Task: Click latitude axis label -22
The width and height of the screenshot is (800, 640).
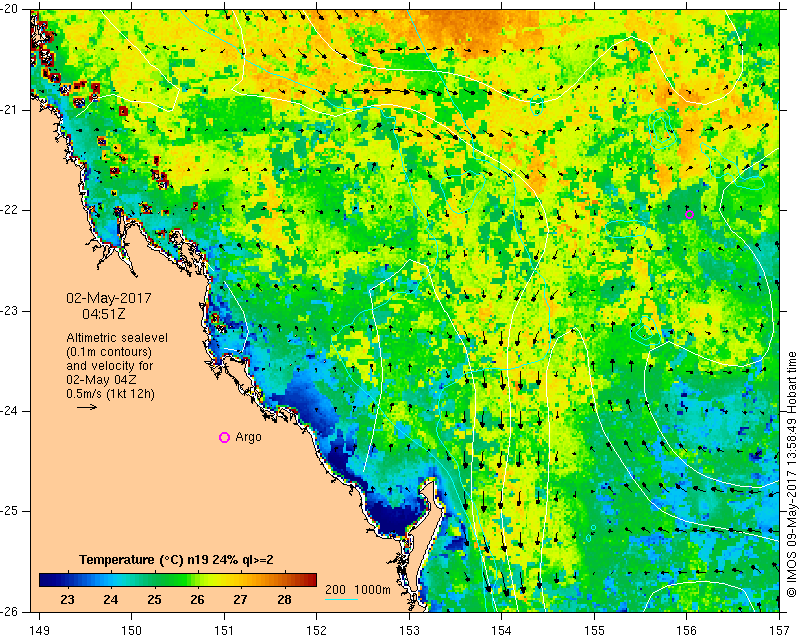Action: [9, 210]
